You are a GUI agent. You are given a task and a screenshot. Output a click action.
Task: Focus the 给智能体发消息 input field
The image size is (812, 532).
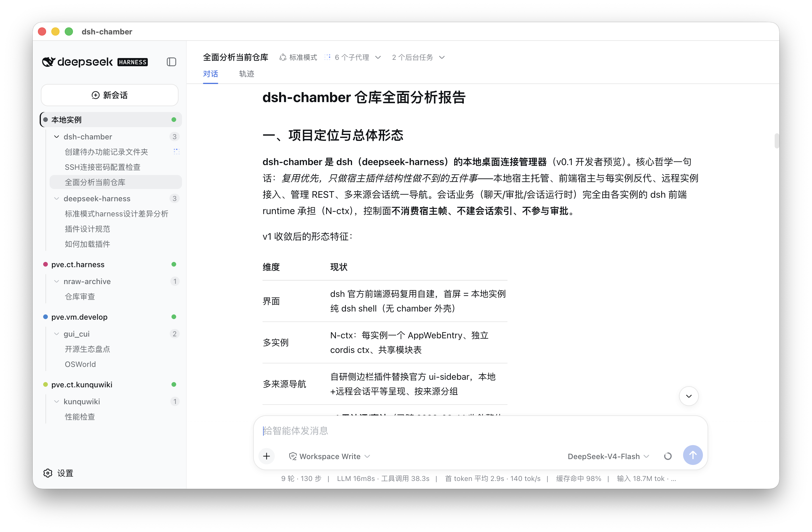(x=480, y=431)
